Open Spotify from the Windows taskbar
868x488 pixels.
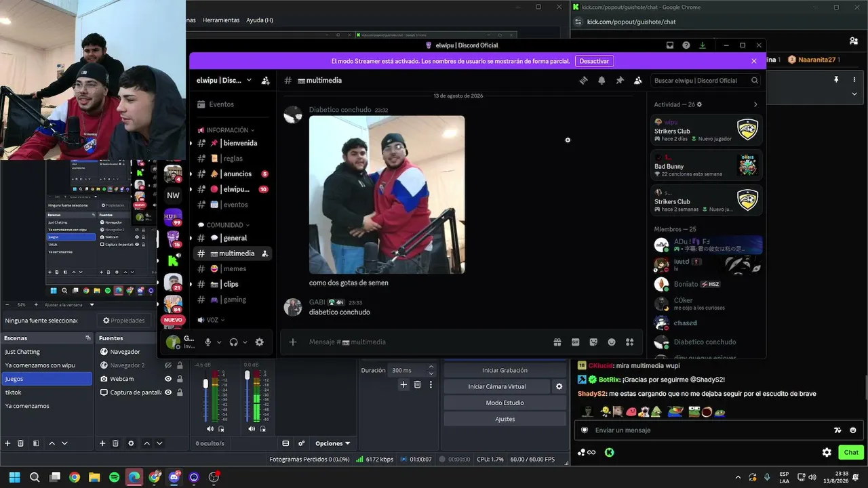point(115,477)
